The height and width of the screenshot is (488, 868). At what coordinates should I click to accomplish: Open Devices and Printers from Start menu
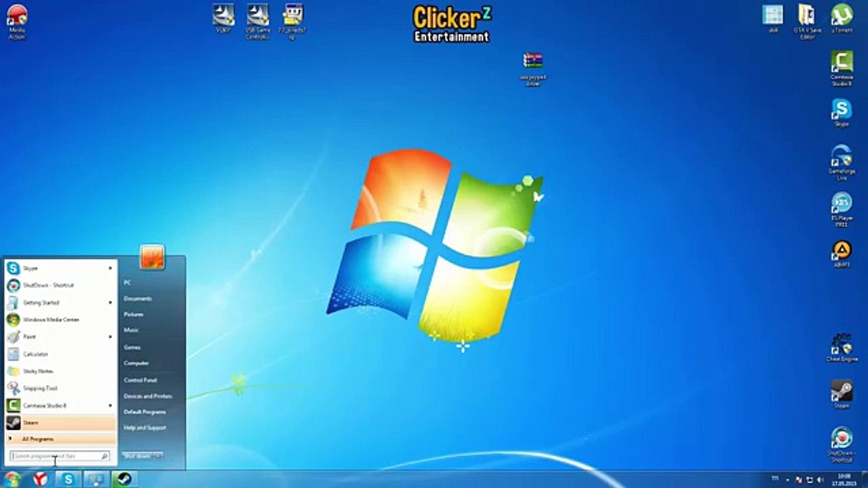click(x=148, y=396)
